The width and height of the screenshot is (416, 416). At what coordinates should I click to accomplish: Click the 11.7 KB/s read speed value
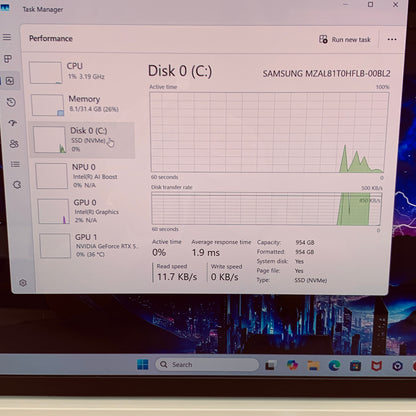click(177, 277)
